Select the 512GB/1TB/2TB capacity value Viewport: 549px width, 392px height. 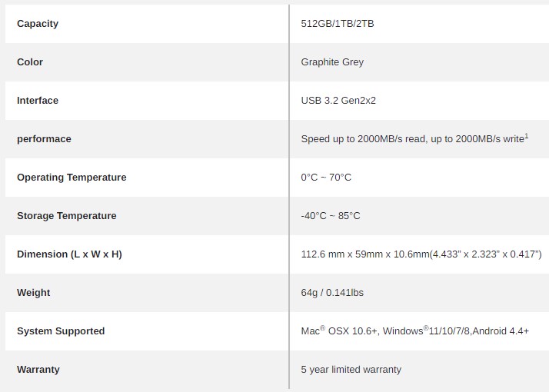point(338,24)
